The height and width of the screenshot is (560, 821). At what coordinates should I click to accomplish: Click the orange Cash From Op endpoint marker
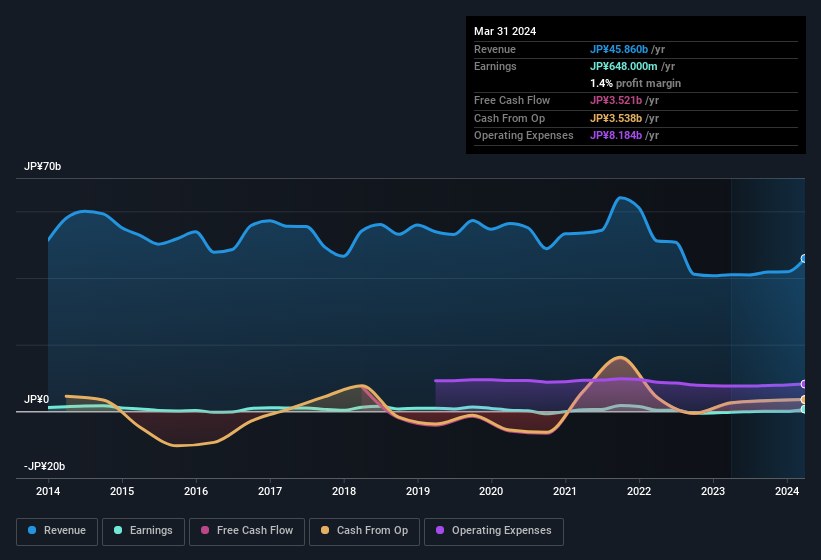point(804,400)
